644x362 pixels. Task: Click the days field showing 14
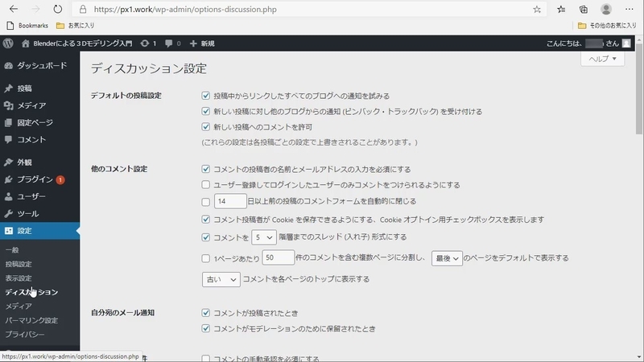click(x=230, y=201)
